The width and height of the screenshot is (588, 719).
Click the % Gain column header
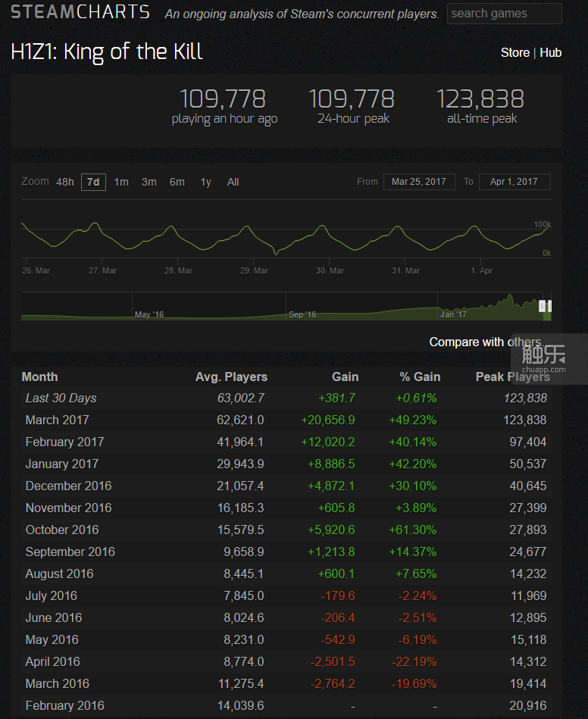[420, 377]
